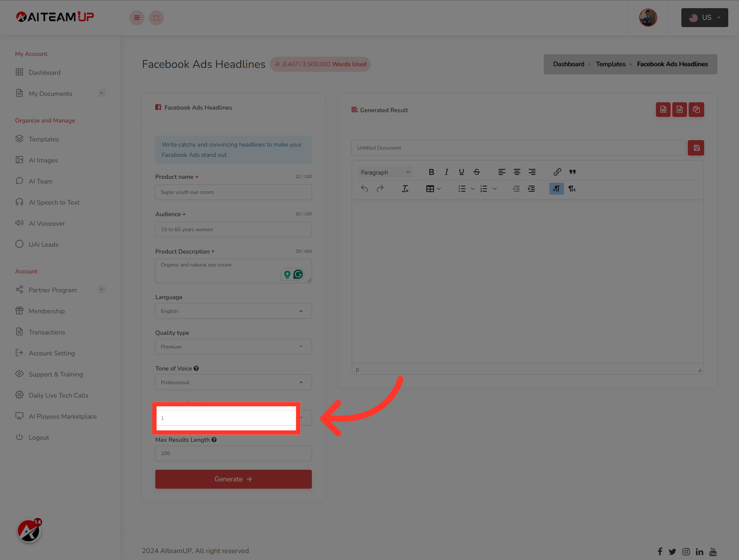739x560 pixels.
Task: Edit the Number of Results field
Action: tap(226, 418)
